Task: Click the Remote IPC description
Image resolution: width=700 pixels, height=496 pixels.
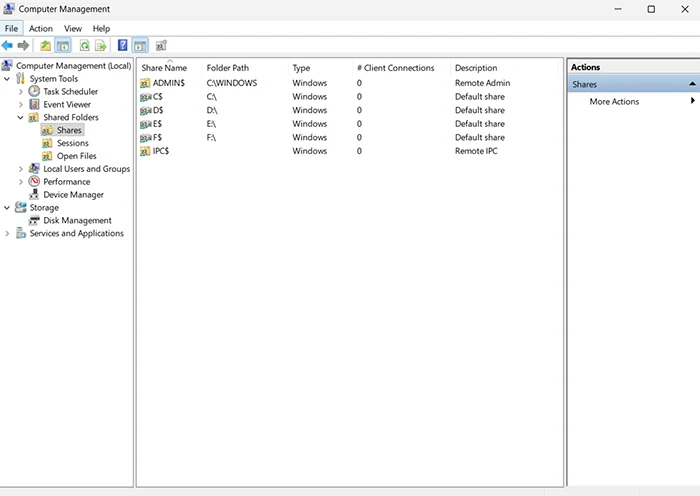Action: (x=476, y=151)
